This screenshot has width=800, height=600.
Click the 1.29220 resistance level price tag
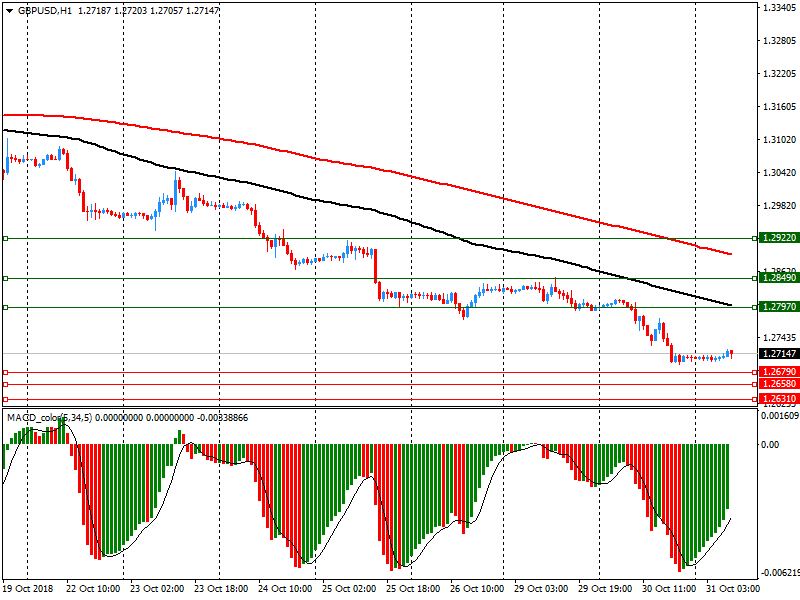778,238
